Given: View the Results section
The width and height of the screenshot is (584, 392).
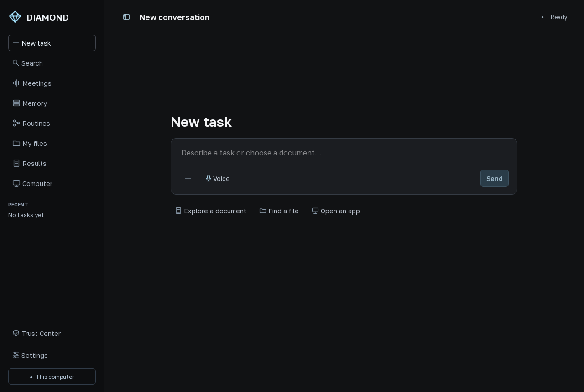Looking at the screenshot, I should (x=52, y=163).
